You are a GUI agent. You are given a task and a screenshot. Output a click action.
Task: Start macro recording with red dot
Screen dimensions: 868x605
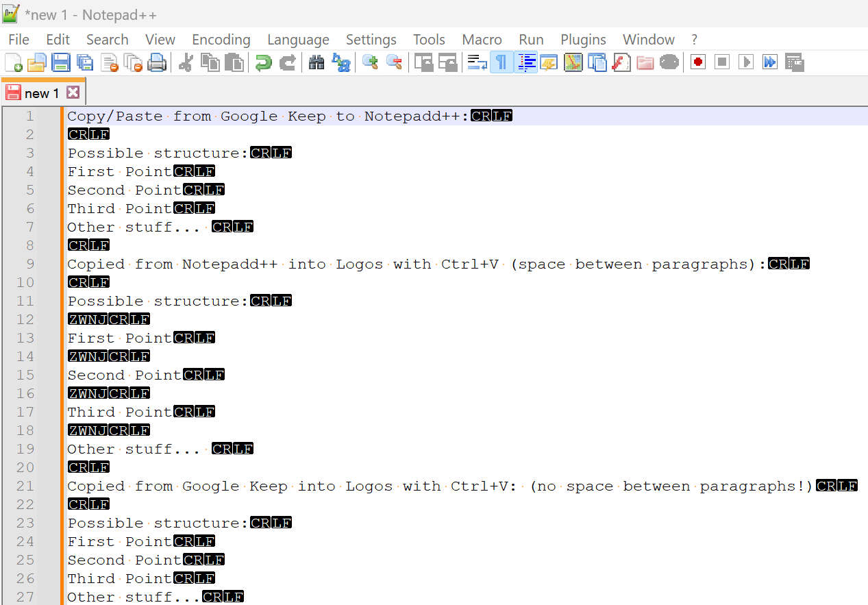pyautogui.click(x=698, y=63)
